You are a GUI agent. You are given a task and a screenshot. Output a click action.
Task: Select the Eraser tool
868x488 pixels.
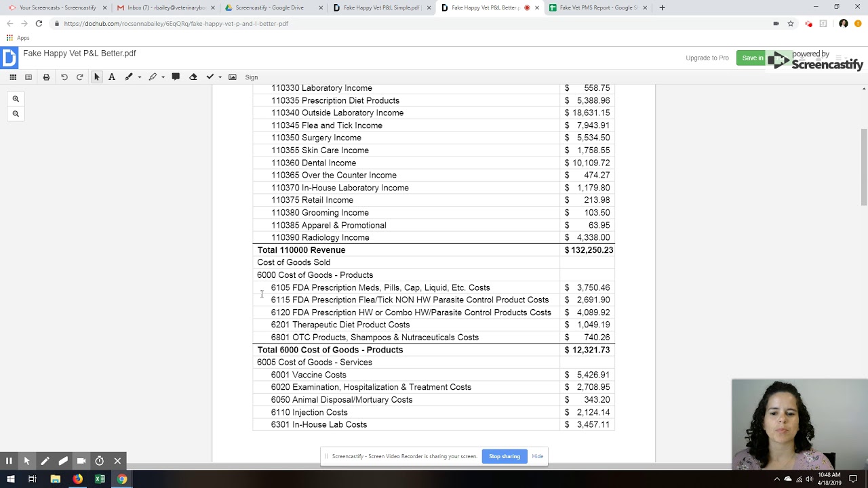pyautogui.click(x=193, y=77)
